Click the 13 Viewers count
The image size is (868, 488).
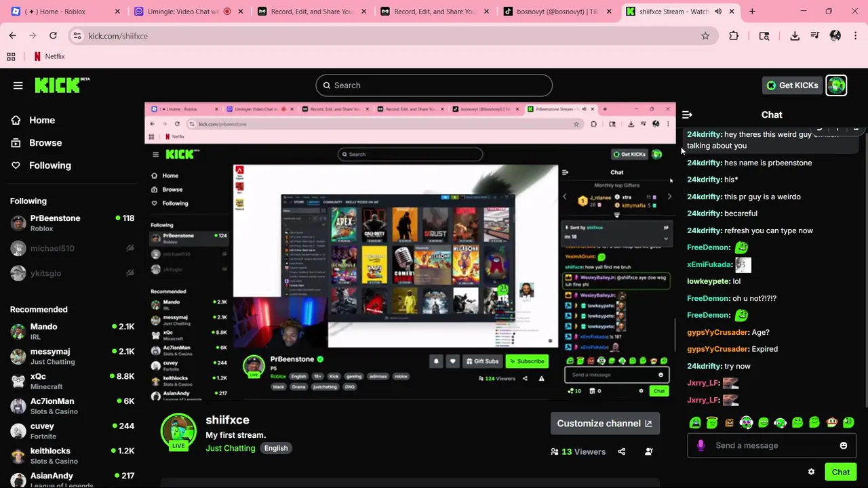578,451
